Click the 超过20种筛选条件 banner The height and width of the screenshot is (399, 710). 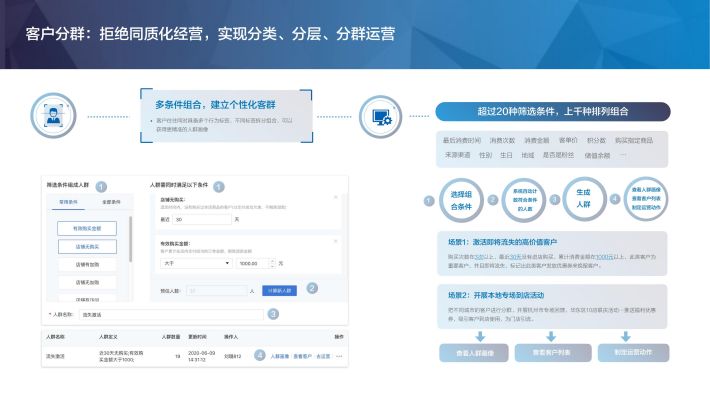pyautogui.click(x=552, y=111)
